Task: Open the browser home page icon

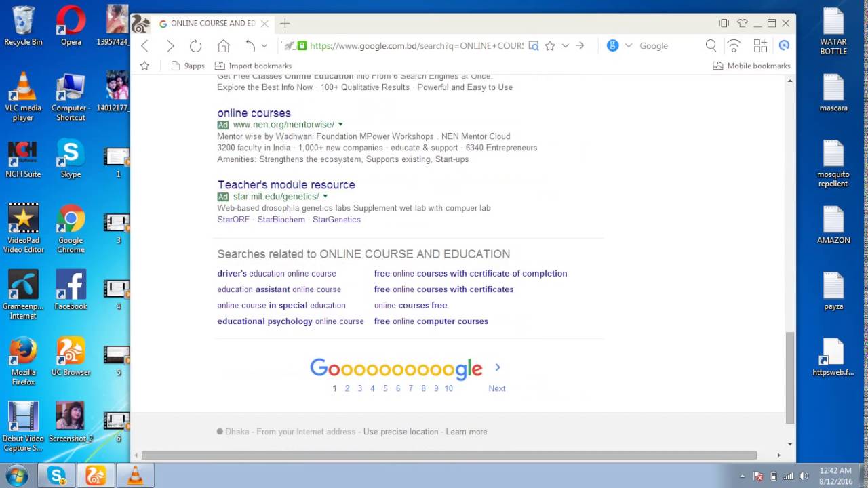Action: coord(224,45)
